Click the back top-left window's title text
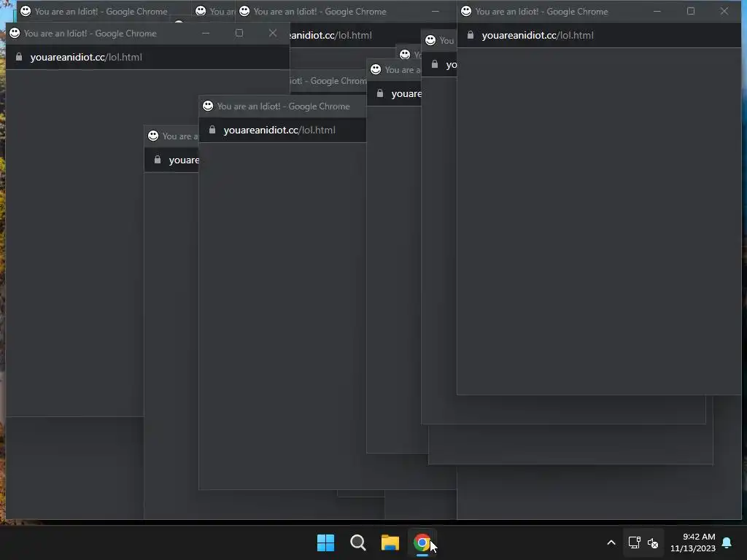This screenshot has width=747, height=560. pos(101,12)
